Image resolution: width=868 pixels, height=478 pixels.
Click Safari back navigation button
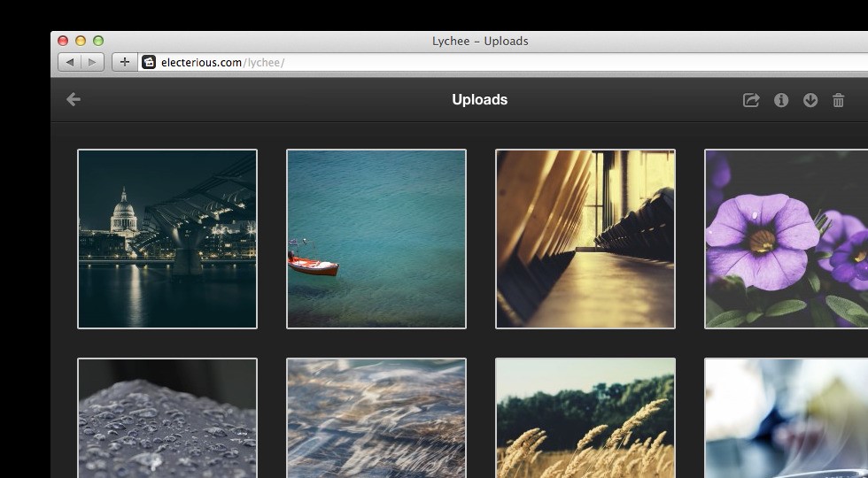(70, 62)
